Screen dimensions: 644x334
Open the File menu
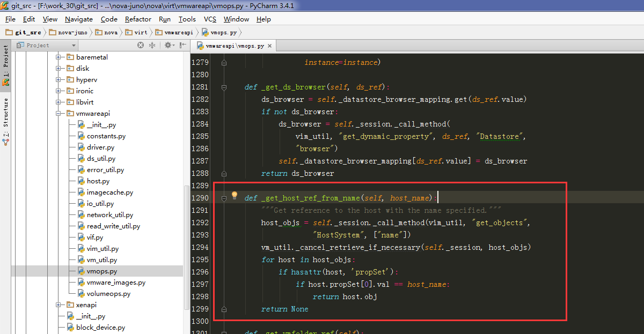coord(10,19)
